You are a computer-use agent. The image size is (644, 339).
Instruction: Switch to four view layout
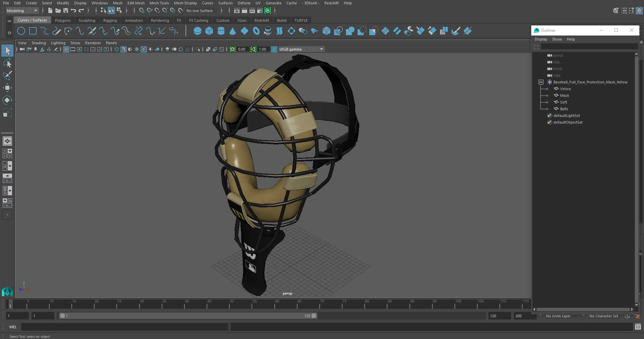point(7,153)
